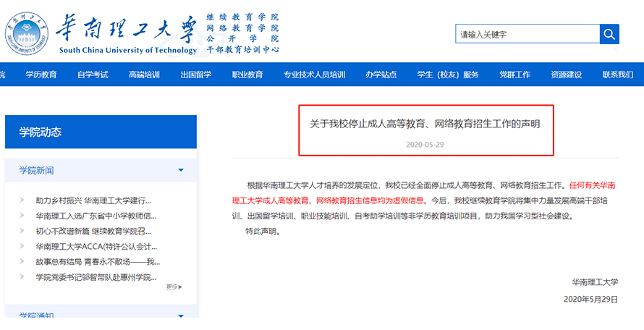Open the 学院新闻 section heading
This screenshot has width=644, height=330.
[37, 170]
